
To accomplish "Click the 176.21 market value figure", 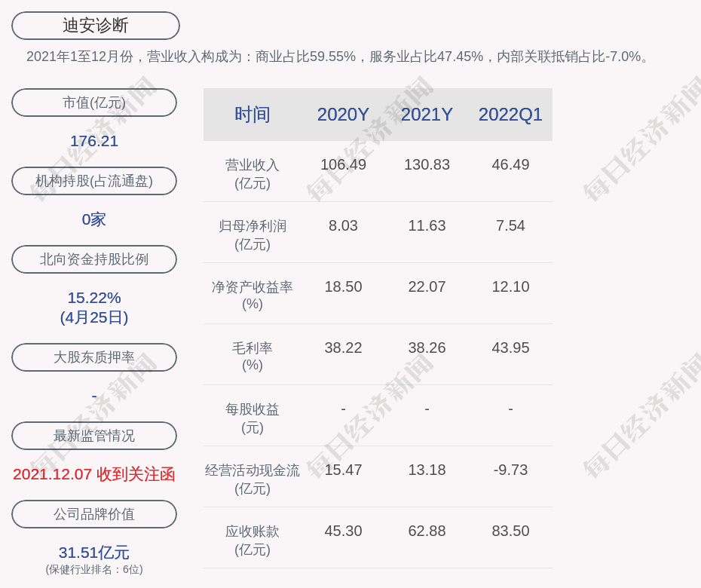I will 94,141.
